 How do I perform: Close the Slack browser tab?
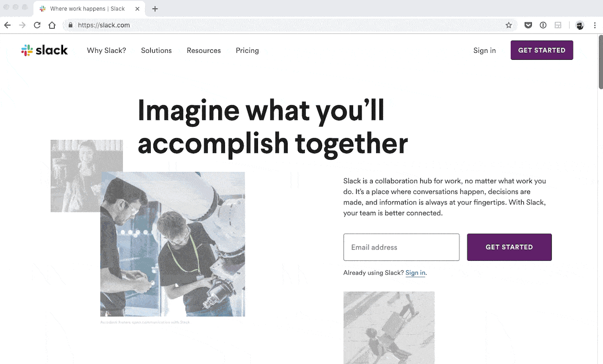137,8
